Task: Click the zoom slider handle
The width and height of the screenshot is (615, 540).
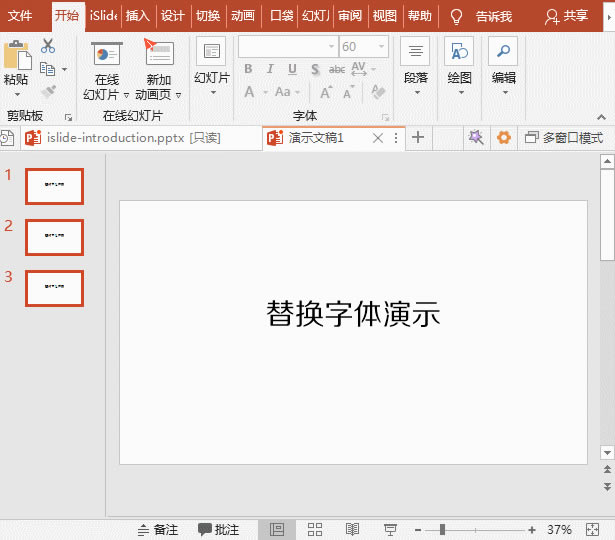Action: coord(442,529)
